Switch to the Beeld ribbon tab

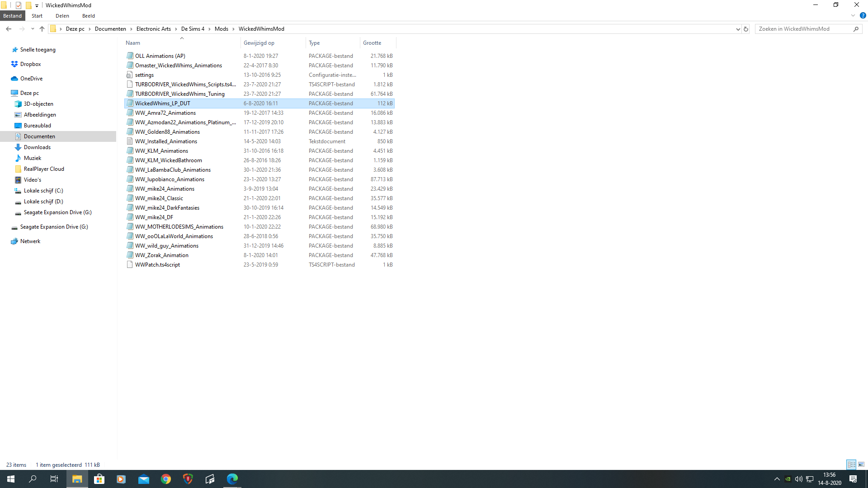89,16
